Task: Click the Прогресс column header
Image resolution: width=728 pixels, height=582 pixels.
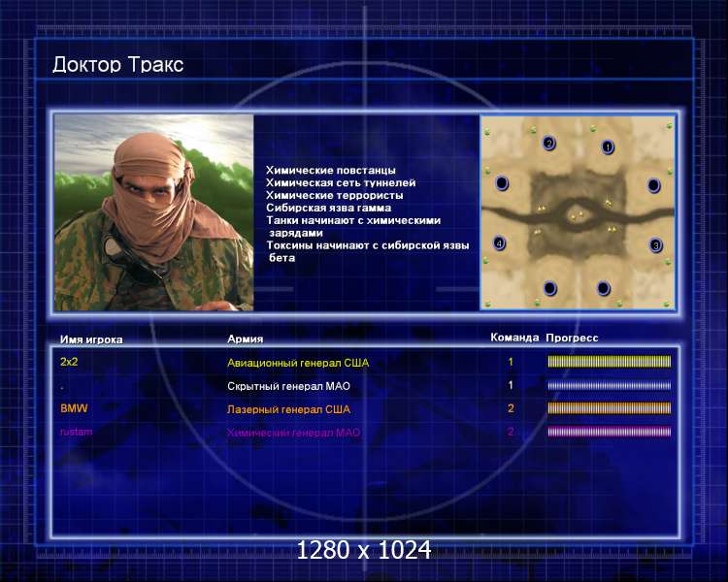Action: pyautogui.click(x=572, y=338)
